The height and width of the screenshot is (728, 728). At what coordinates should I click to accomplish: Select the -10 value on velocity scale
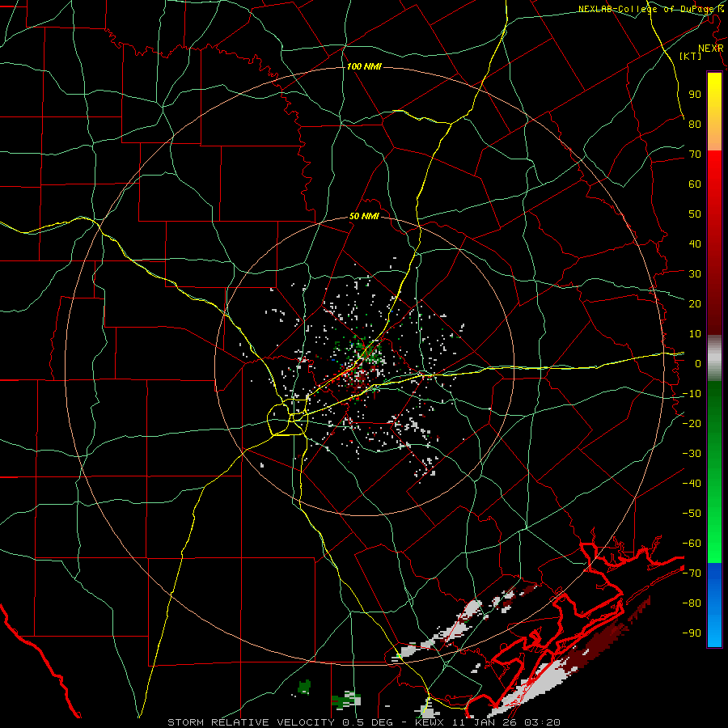click(692, 394)
